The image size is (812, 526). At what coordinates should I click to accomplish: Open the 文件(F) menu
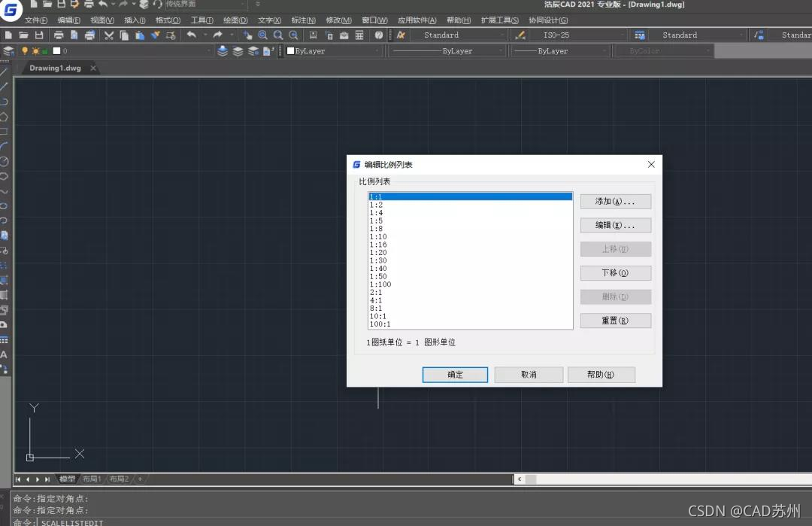coord(36,20)
